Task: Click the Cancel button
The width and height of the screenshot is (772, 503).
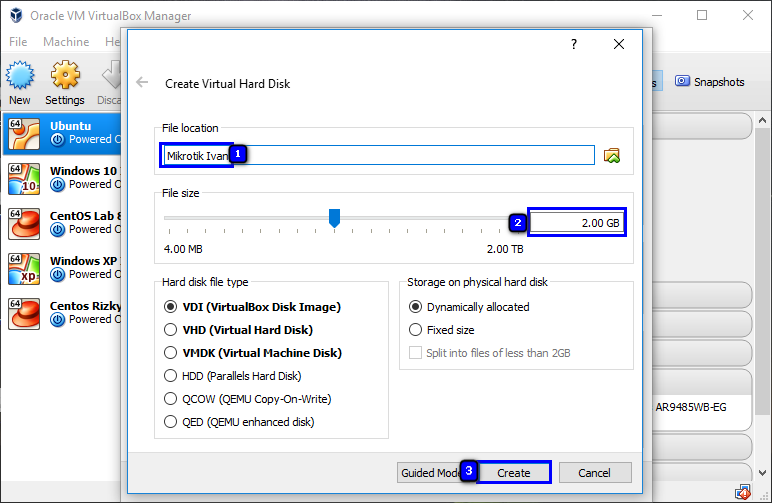Action: (x=595, y=473)
